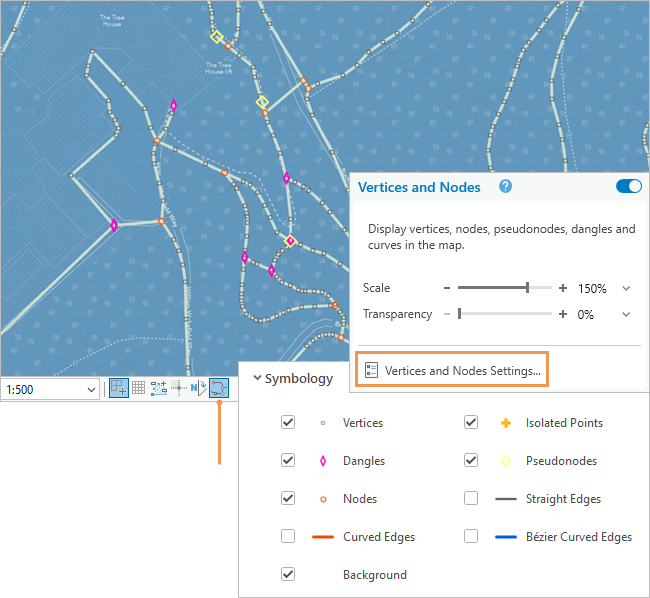Screen dimensions: 650x598
Task: Click the Scale slider handle
Action: point(527,288)
